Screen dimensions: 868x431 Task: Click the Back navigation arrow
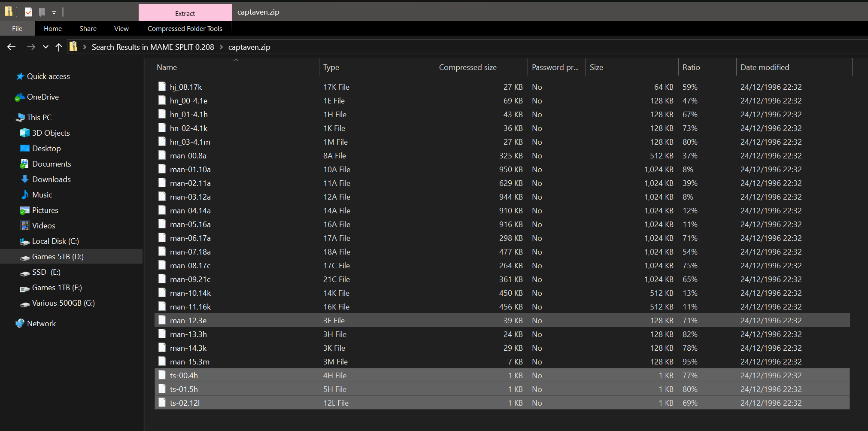click(x=12, y=47)
